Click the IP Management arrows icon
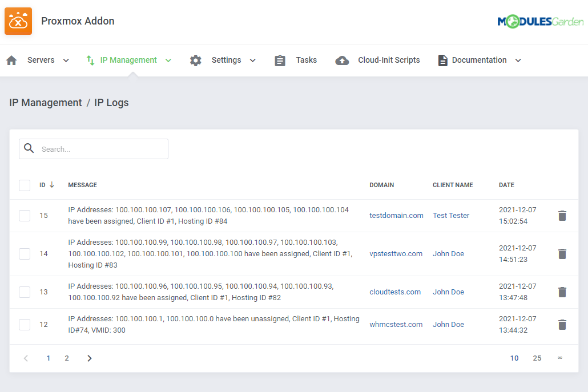 point(90,60)
